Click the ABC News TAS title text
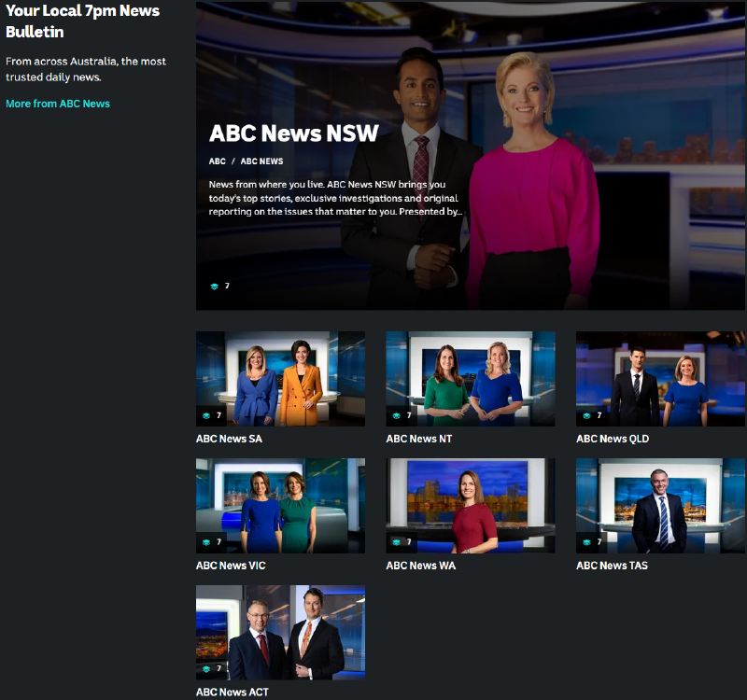Screen dimensions: 747x700 tap(613, 566)
